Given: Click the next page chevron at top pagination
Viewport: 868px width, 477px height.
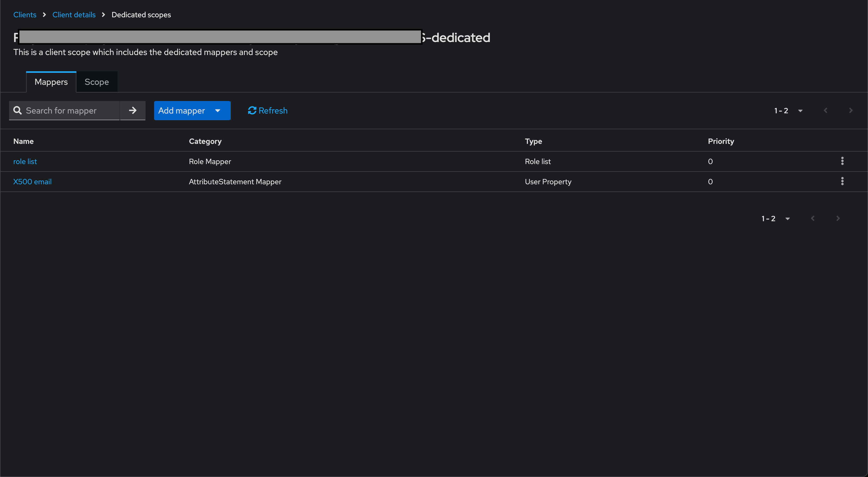Looking at the screenshot, I should (x=850, y=110).
